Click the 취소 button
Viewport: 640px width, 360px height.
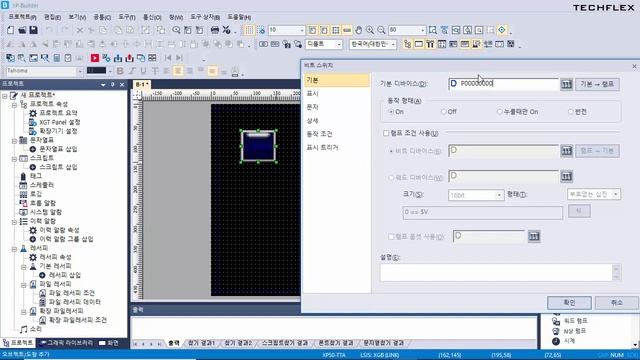616,302
